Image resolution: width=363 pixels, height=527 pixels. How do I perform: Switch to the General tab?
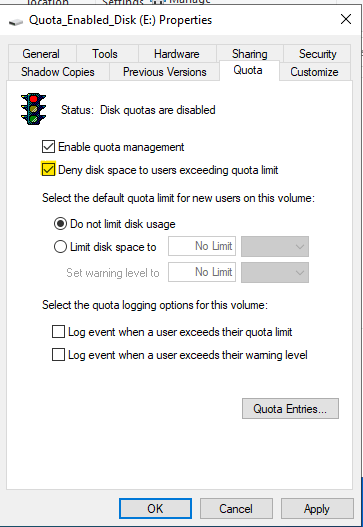(41, 54)
